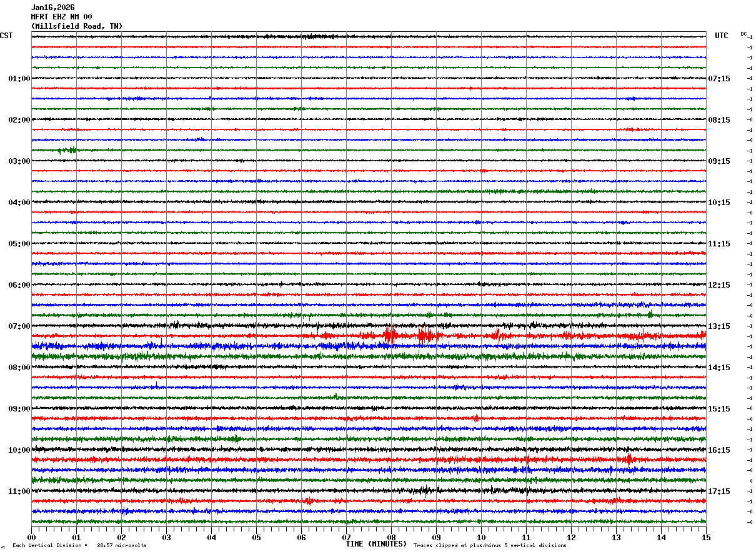The width and height of the screenshot is (756, 554).
Task: Click the date text Jan16,2026
Action: [52, 8]
